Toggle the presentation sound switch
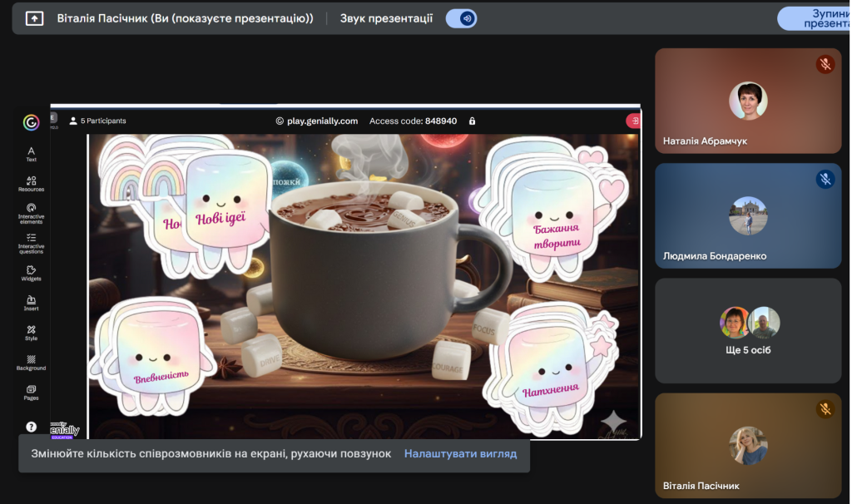852x504 pixels. pos(461,18)
